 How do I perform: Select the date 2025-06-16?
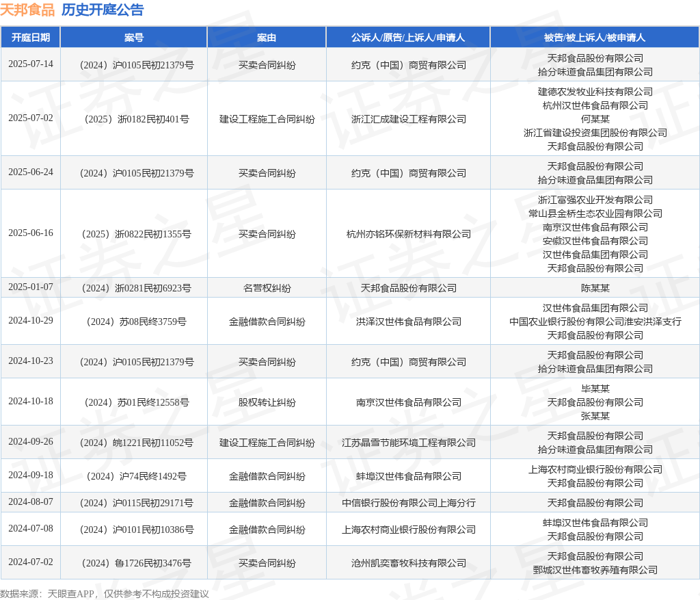click(30, 233)
